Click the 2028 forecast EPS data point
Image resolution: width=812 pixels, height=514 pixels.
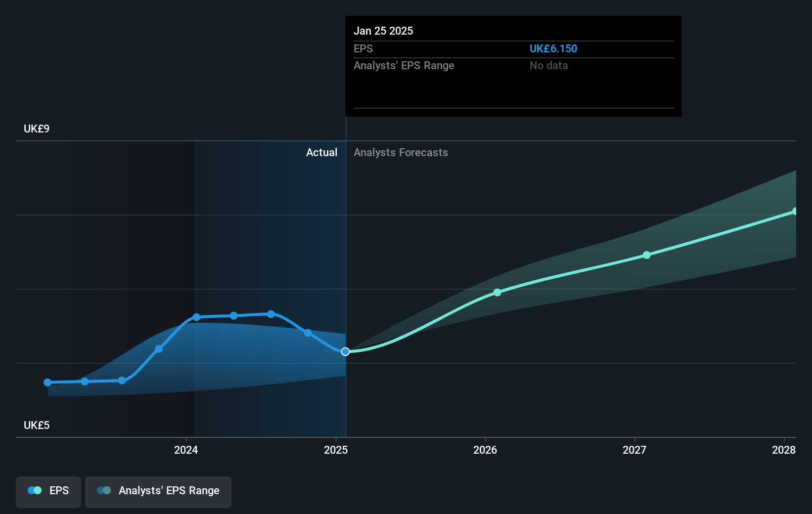pyautogui.click(x=795, y=212)
